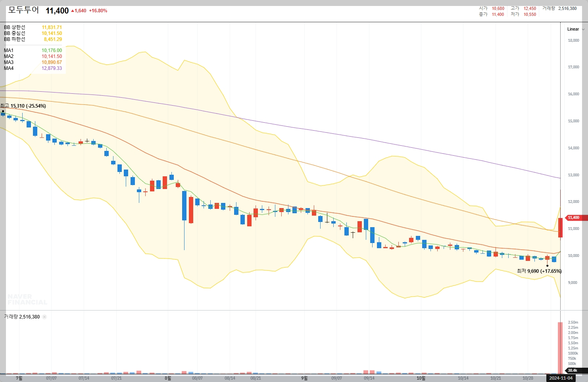
Task: Click the 500k volume axis label
Action: pyautogui.click(x=572, y=364)
